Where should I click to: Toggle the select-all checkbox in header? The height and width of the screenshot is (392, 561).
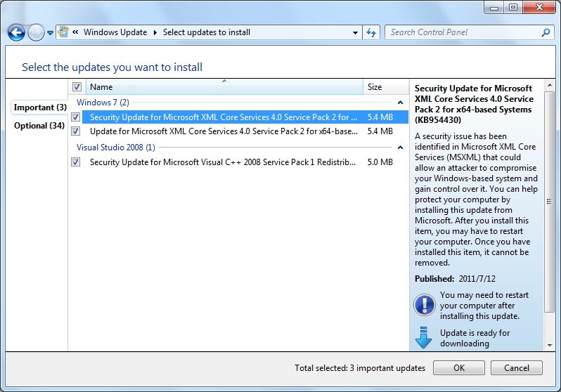click(77, 87)
